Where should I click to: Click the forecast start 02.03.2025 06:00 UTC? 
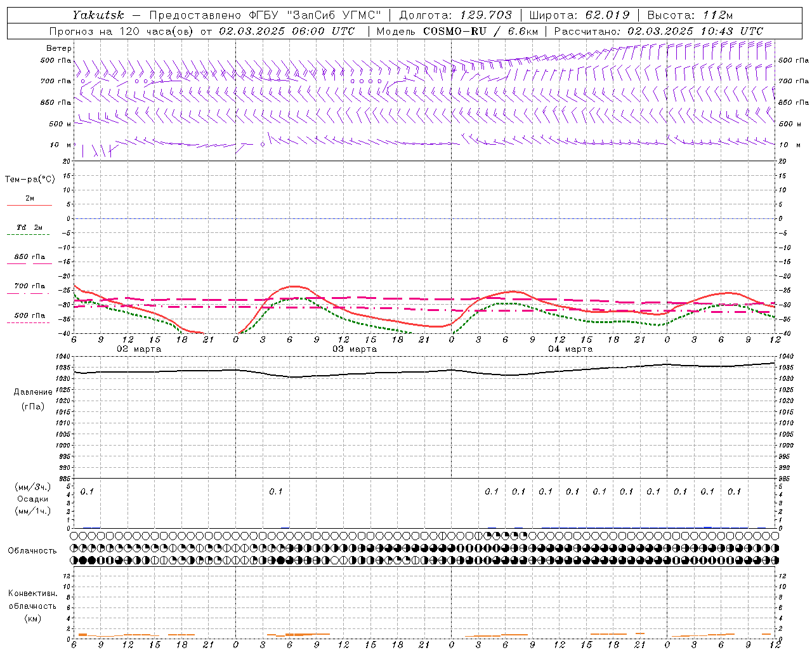pyautogui.click(x=287, y=31)
